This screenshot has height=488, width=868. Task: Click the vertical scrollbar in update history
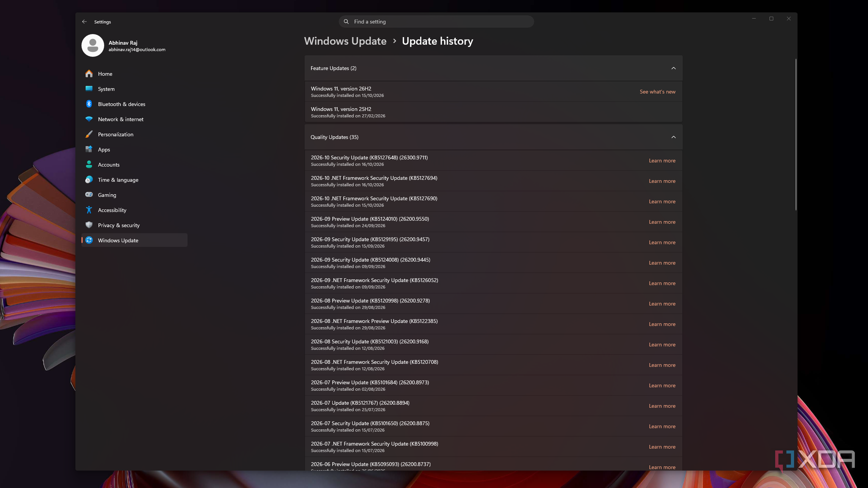[796, 134]
